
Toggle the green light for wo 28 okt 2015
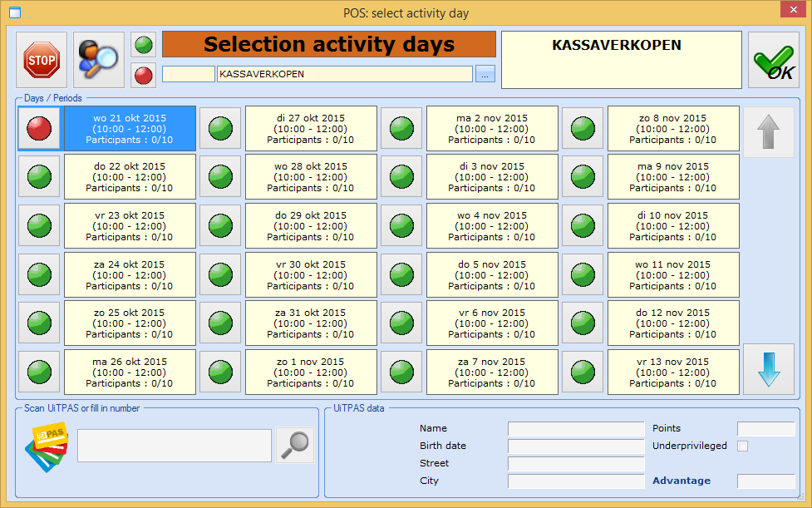point(220,176)
